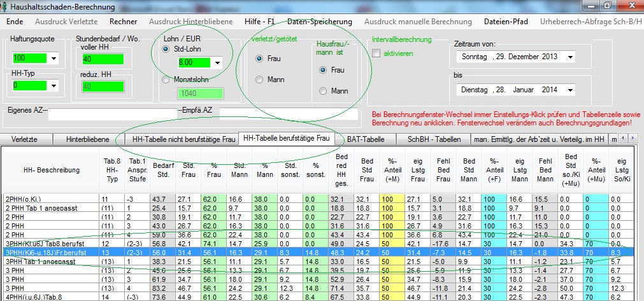
Task: Enable the Intervallberechnung aktivieren checkbox
Action: [376, 53]
